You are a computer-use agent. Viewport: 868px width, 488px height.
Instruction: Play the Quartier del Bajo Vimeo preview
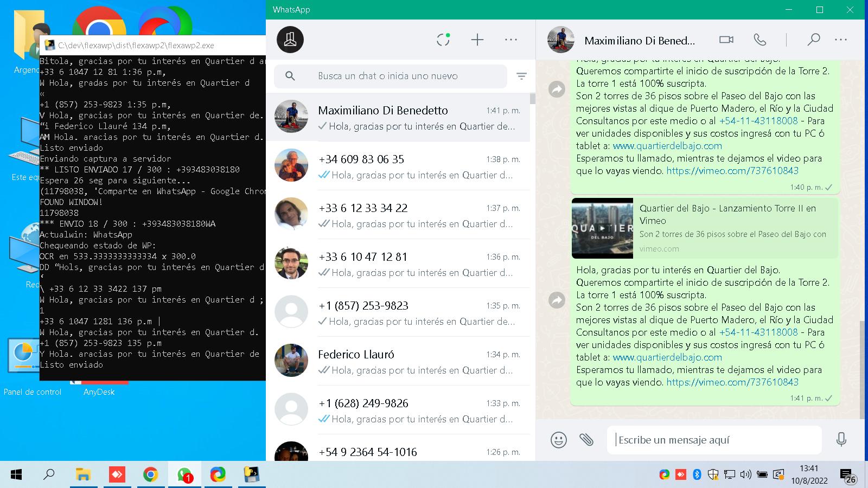602,228
